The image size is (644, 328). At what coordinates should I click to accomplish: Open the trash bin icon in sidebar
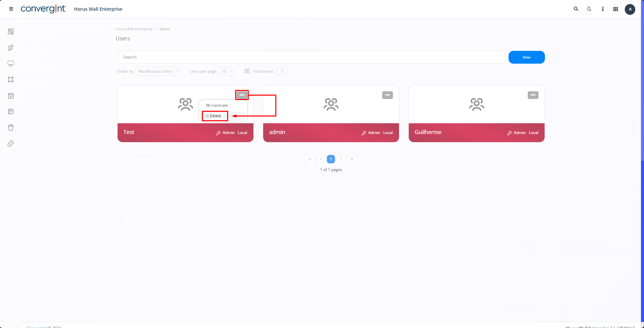(11, 128)
